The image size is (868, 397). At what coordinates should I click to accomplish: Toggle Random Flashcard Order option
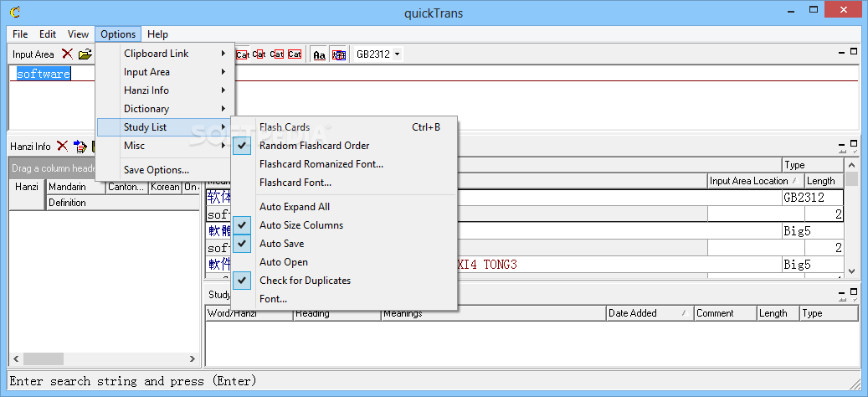(x=344, y=146)
